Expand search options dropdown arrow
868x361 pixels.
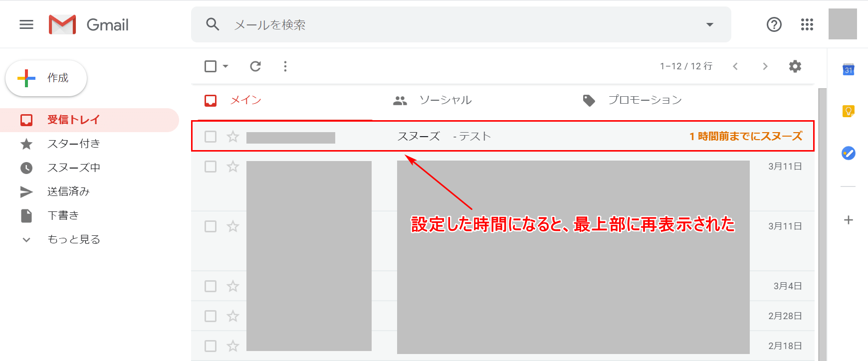(709, 24)
